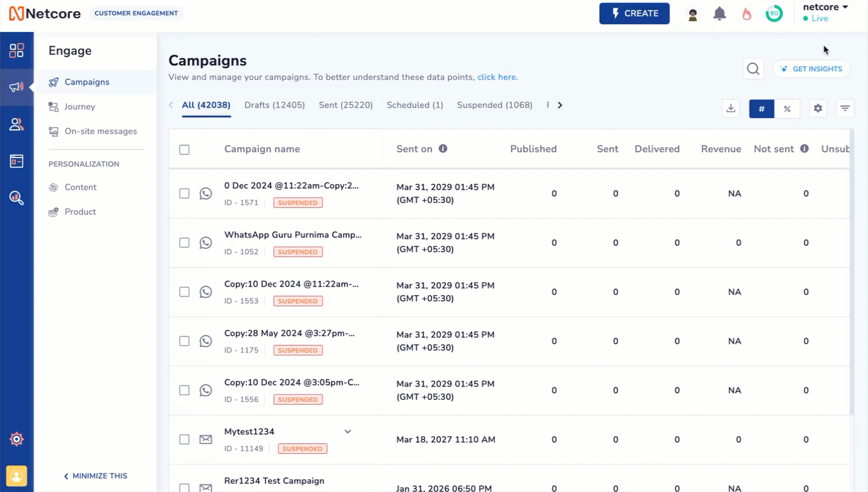Image resolution: width=868 pixels, height=492 pixels.
Task: Expand the Mytest1234 row chevron
Action: click(347, 432)
